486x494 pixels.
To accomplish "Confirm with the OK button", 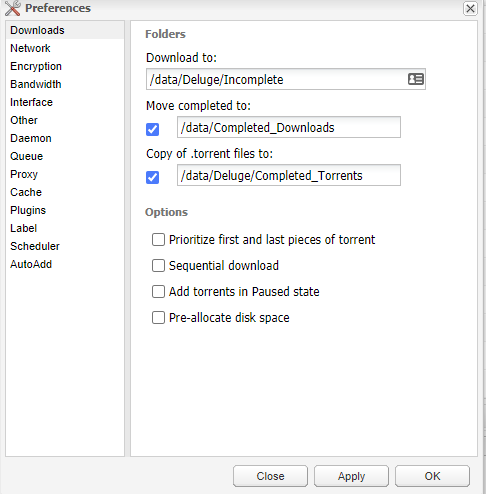I will point(432,476).
